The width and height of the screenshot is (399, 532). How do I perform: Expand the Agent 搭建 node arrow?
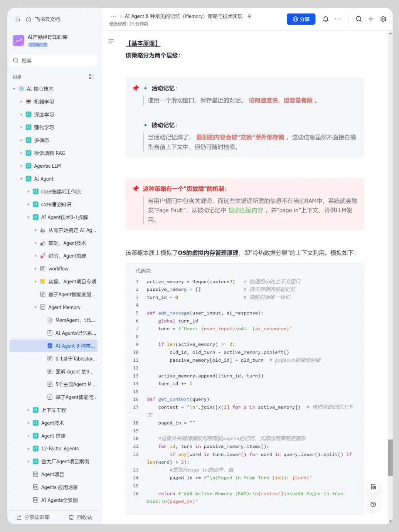28,436
